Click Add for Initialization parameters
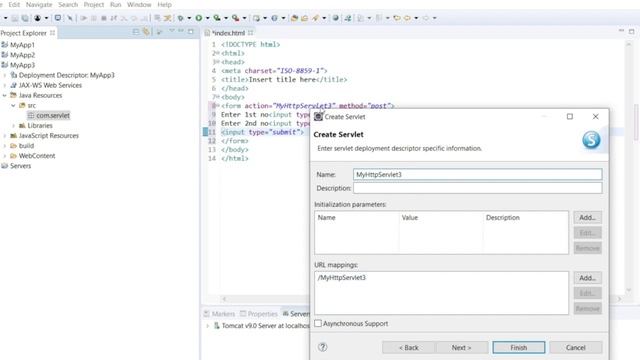This screenshot has height=360, width=640. click(x=587, y=218)
